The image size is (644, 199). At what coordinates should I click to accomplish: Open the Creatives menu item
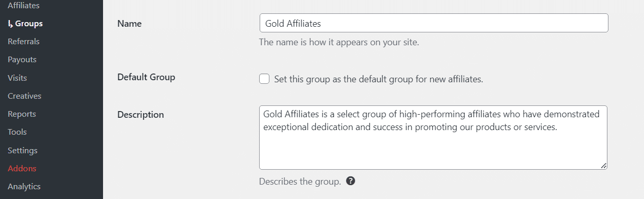tap(25, 96)
